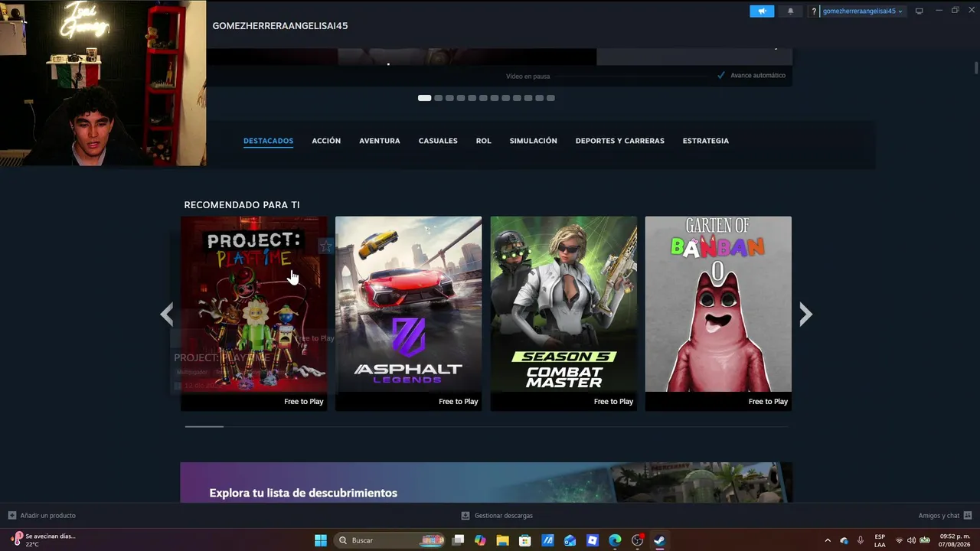This screenshot has width=980, height=551.
Task: Open Microsoft Edge from the taskbar
Action: click(615, 540)
